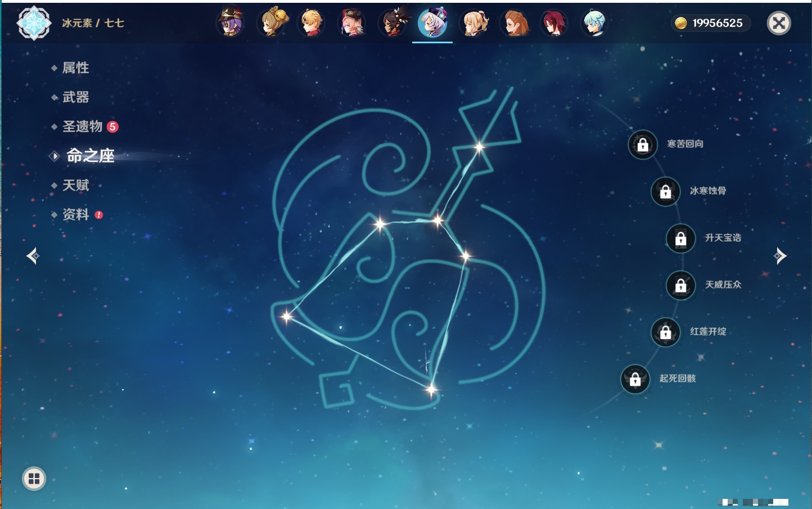The width and height of the screenshot is (812, 509).
Task: Switch to the previous character with the left arrow
Action: point(33,256)
